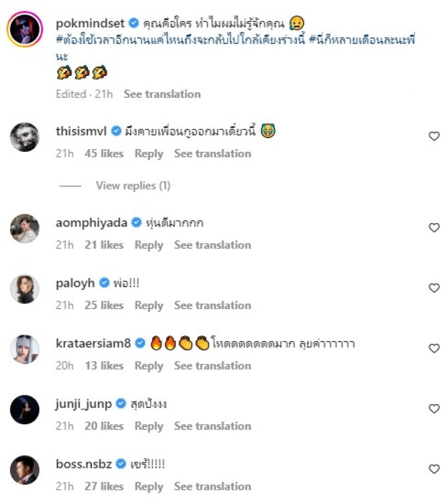This screenshot has width=448, height=503.
Task: See translation of pokmindset's caption
Action: click(162, 94)
